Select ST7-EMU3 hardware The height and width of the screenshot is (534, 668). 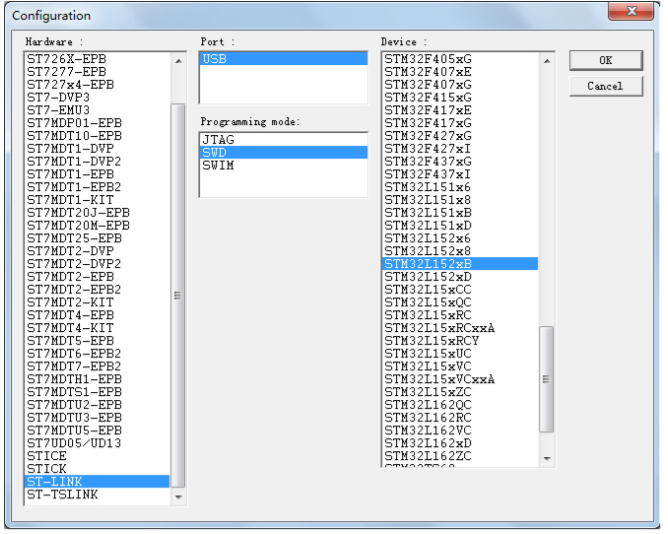coord(98,110)
